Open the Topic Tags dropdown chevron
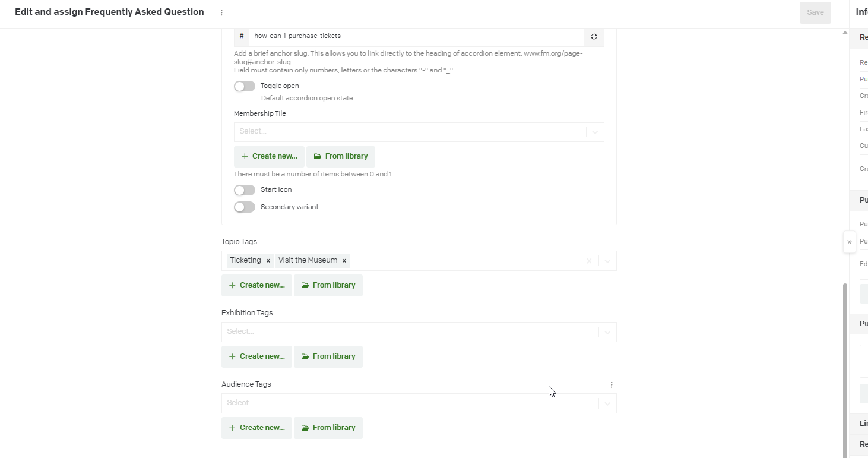 click(x=607, y=261)
